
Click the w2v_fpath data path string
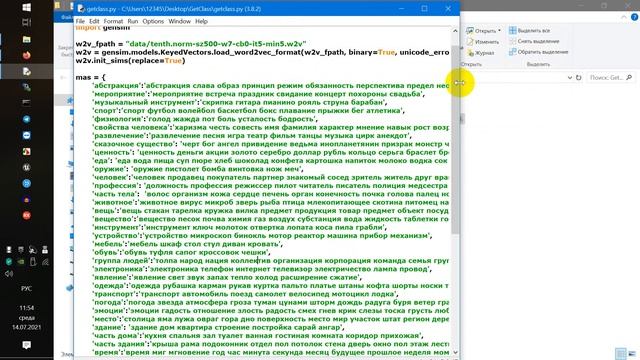(216, 44)
